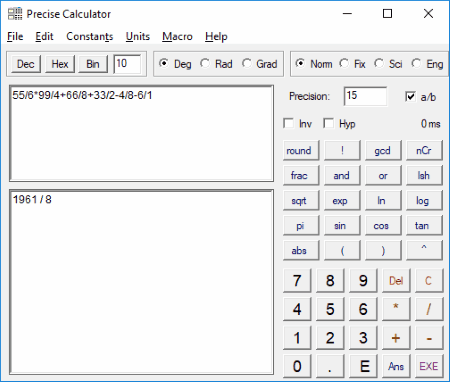Clear with the C button
Screen dimensions: 450x382
point(429,281)
